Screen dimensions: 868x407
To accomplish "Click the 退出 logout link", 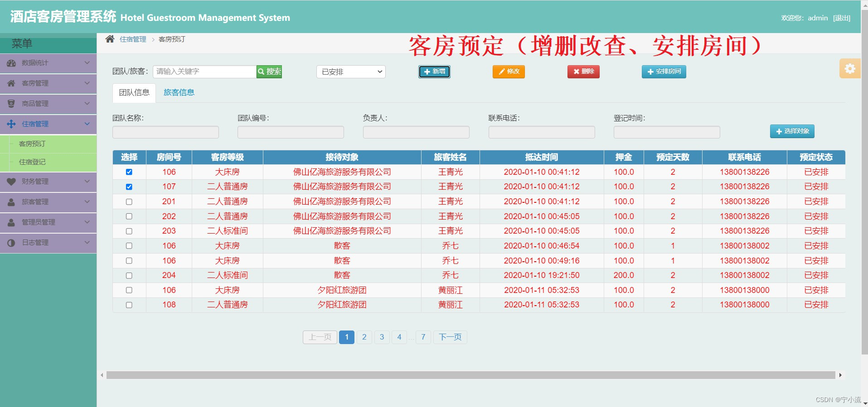I will (x=842, y=18).
